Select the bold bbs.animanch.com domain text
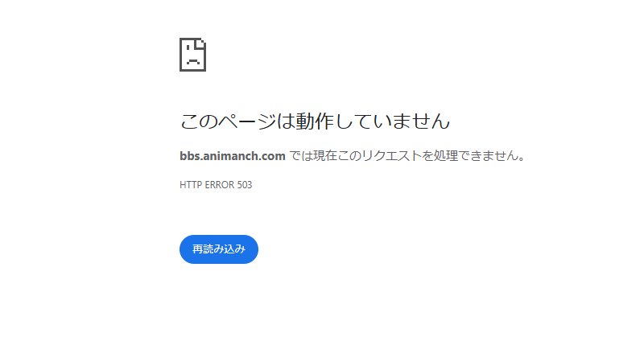The image size is (644, 362). point(233,156)
